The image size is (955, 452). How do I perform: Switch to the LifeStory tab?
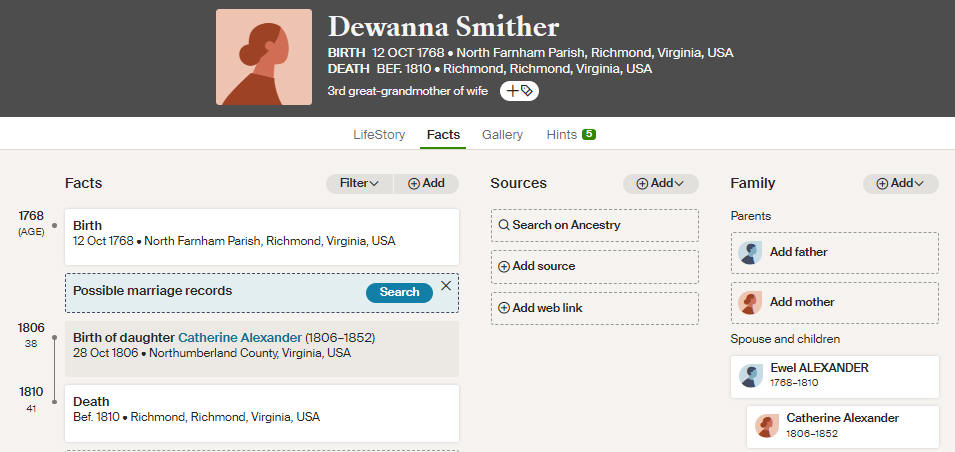click(x=379, y=135)
